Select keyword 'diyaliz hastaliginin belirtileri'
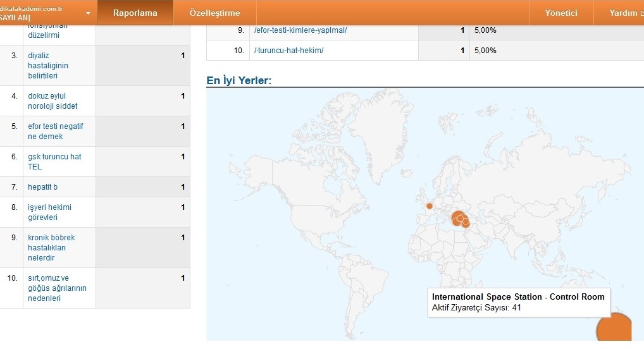The width and height of the screenshot is (644, 349). (x=48, y=65)
